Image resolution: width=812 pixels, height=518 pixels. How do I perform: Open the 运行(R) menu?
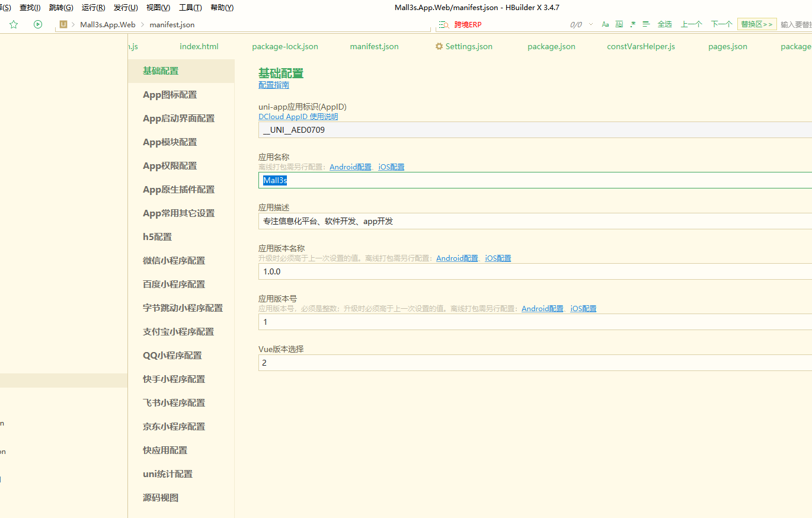tap(93, 8)
